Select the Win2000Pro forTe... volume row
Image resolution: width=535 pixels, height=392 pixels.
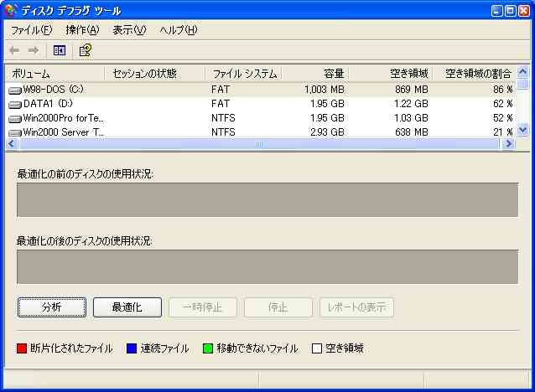click(x=261, y=118)
